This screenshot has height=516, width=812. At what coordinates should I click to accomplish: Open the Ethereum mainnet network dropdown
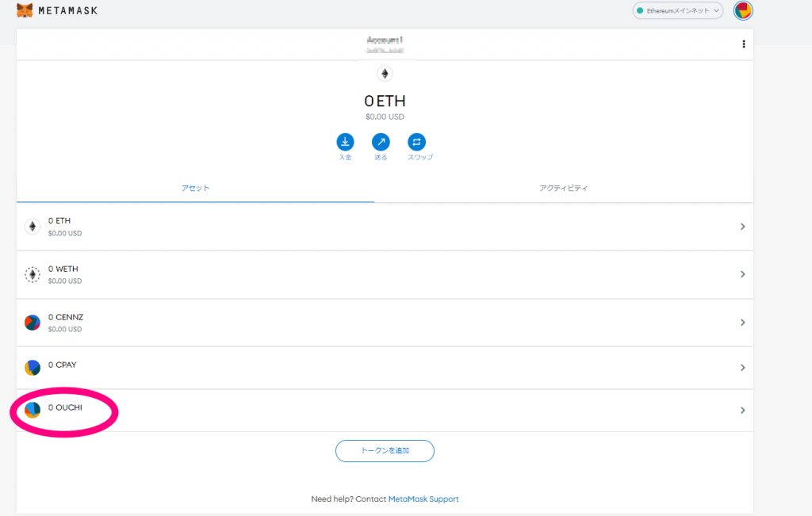click(x=677, y=11)
